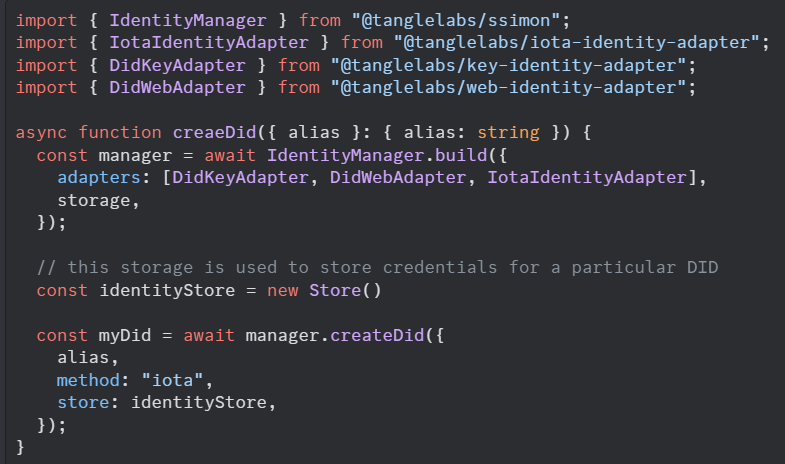The height and width of the screenshot is (464, 785).
Task: Click the "@tanglelabs/web-identity-adapter" import string
Action: click(508, 88)
